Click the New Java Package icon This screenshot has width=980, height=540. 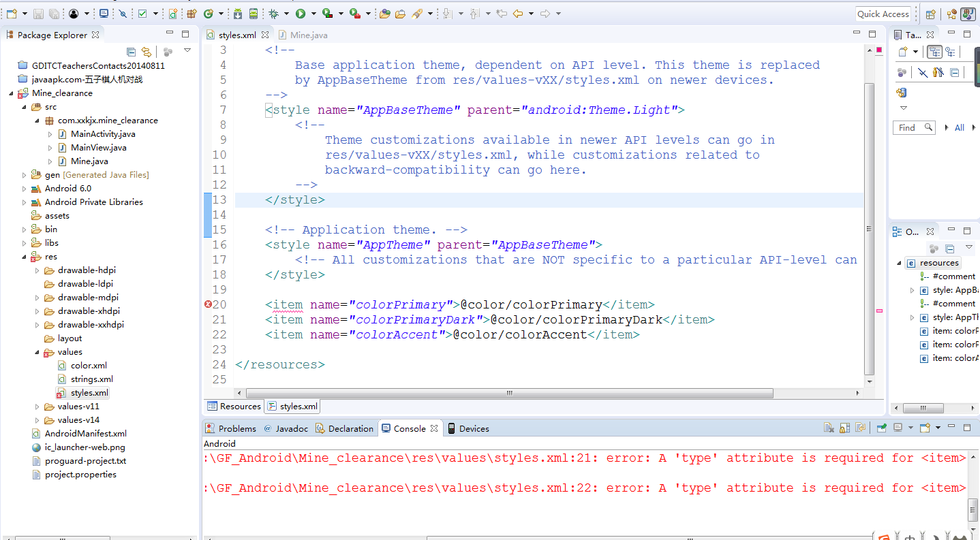pos(192,14)
